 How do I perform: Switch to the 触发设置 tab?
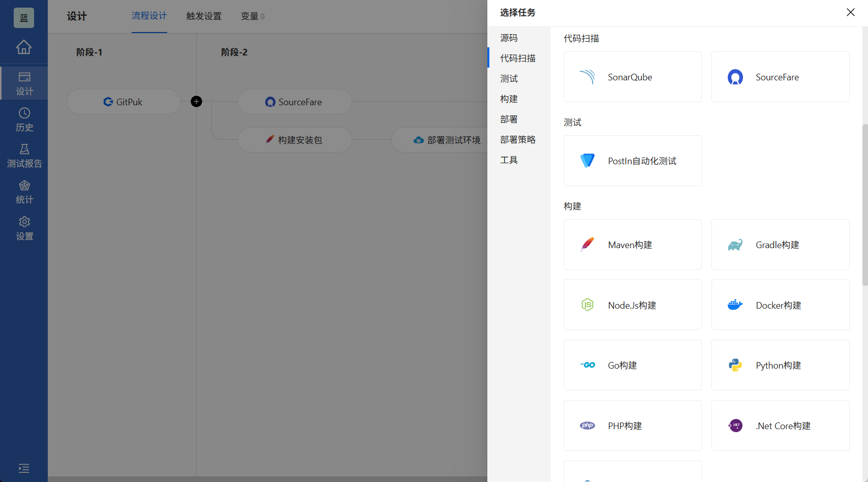point(203,16)
